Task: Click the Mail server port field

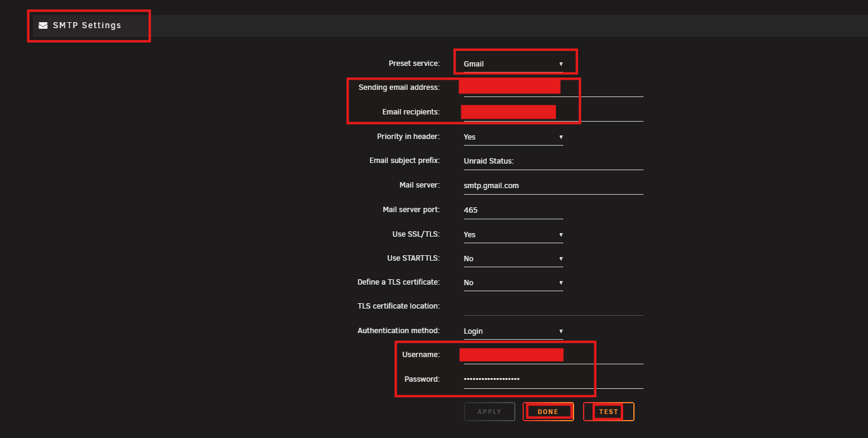Action: [513, 210]
